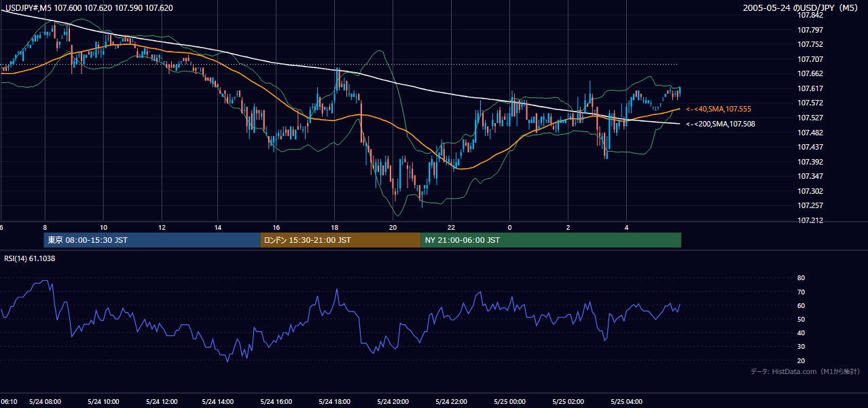Click RSI scale level 80
The image size is (868, 408).
coord(801,278)
